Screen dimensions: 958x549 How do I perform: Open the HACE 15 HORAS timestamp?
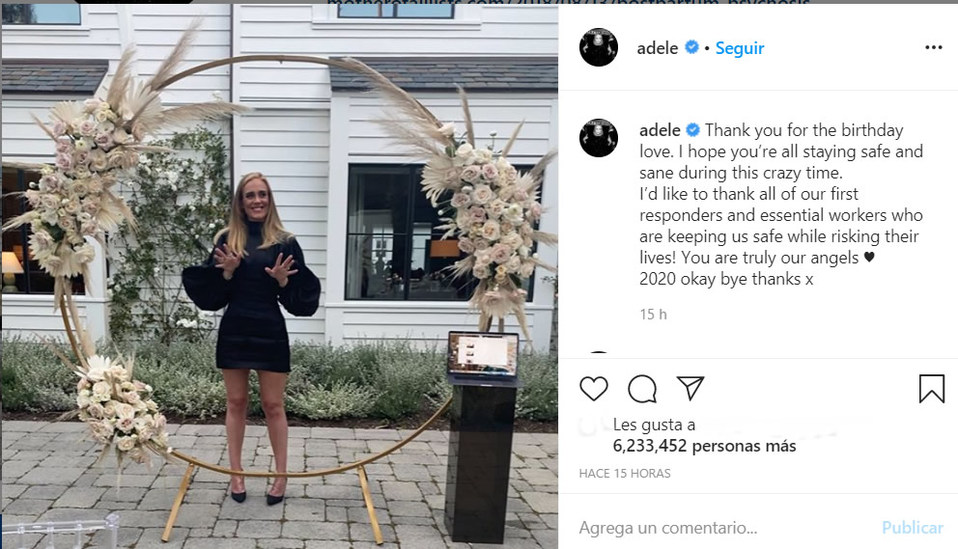coord(624,473)
